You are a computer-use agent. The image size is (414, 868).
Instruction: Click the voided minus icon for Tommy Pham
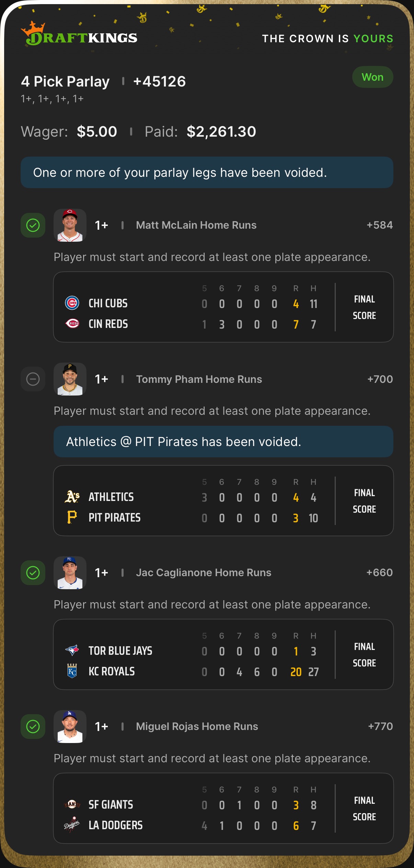pyautogui.click(x=33, y=379)
